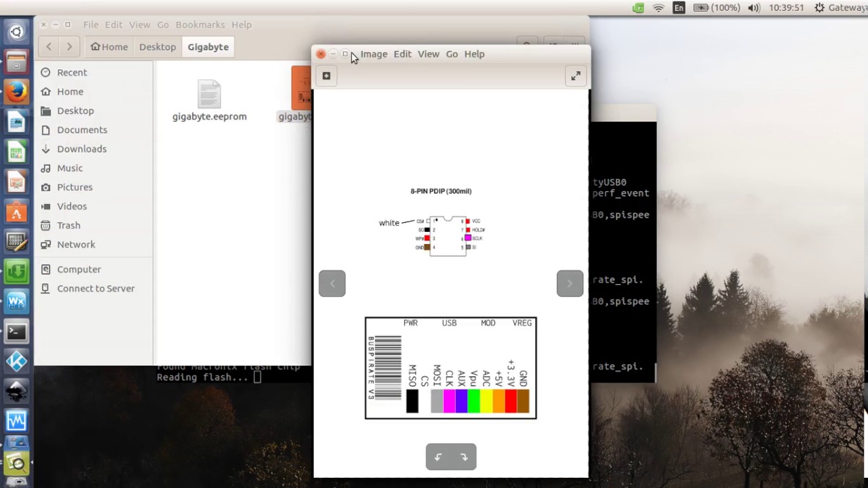868x488 pixels.
Task: Click the green tray indicator in top panel
Action: coord(638,8)
